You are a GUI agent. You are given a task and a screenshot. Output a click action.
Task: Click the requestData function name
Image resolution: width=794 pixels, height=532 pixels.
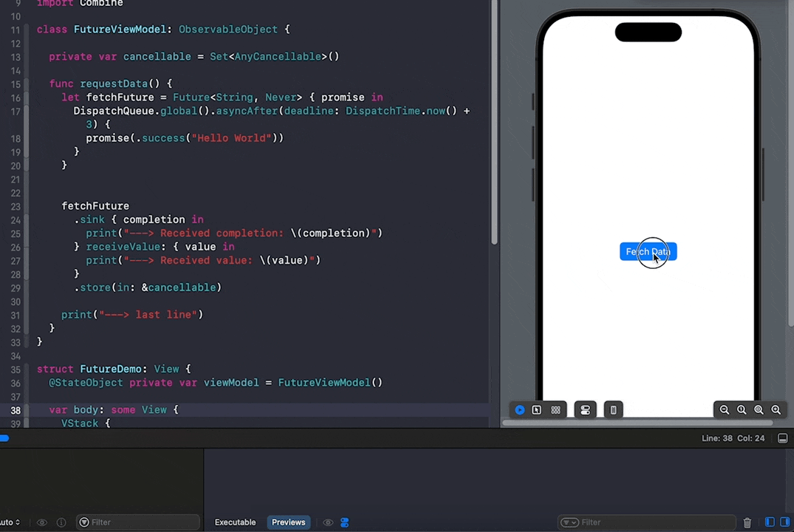(x=114, y=83)
